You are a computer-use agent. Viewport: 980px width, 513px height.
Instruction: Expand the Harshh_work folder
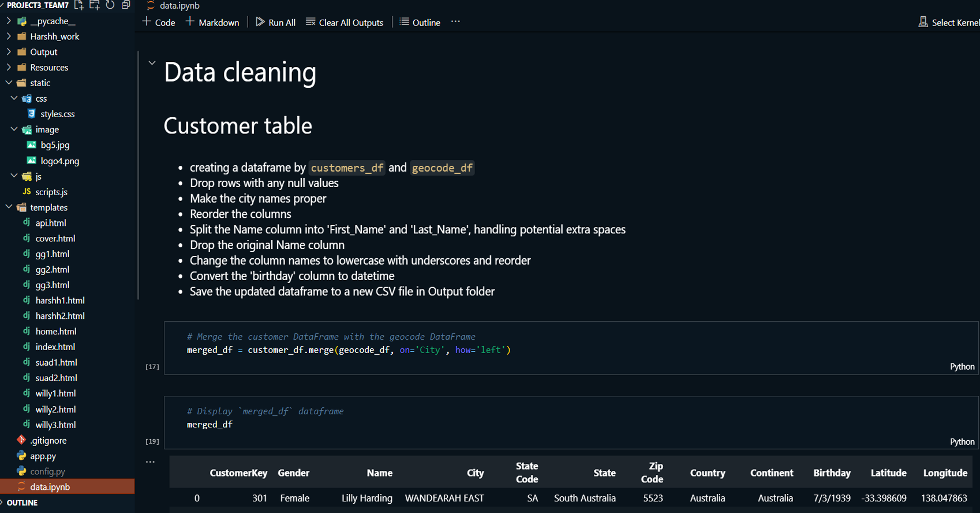pos(54,36)
